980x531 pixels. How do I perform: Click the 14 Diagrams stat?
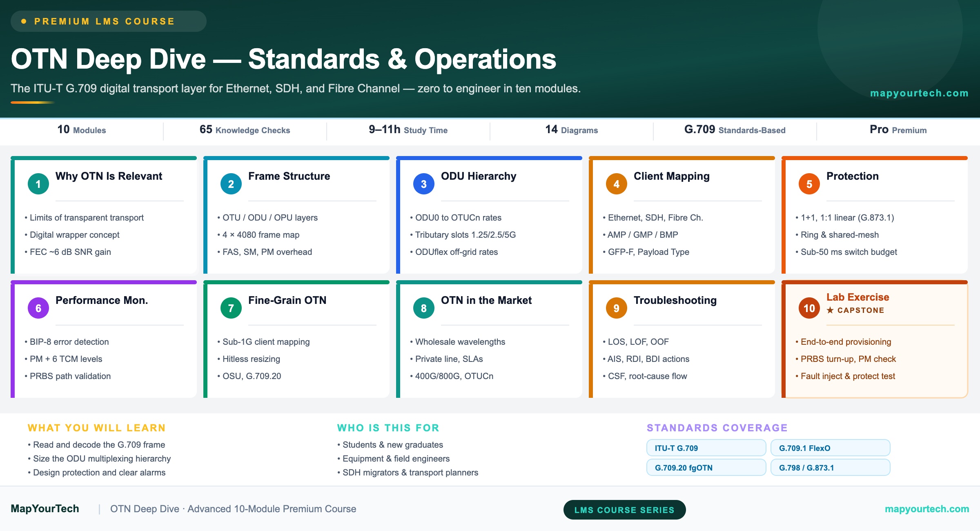pyautogui.click(x=571, y=130)
